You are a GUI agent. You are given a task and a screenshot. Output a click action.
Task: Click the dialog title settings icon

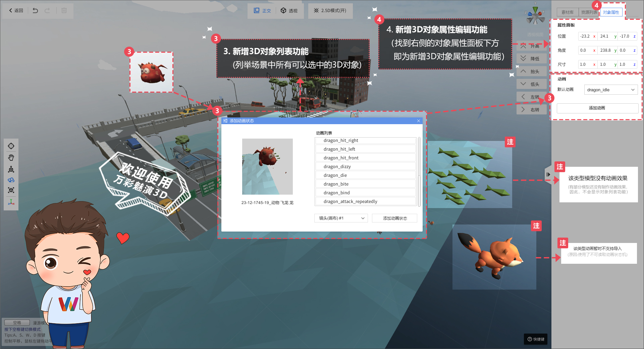click(225, 121)
